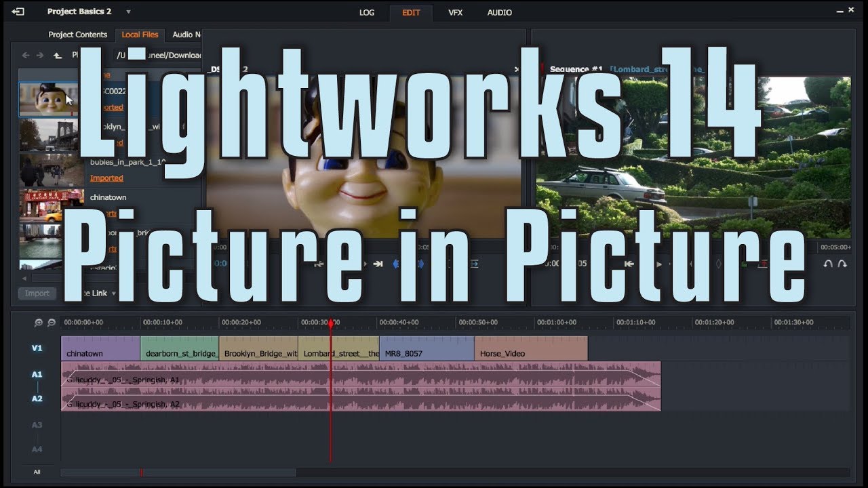This screenshot has width=868, height=488.
Task: Click Imported link under bubles_in_park
Action: [106, 178]
